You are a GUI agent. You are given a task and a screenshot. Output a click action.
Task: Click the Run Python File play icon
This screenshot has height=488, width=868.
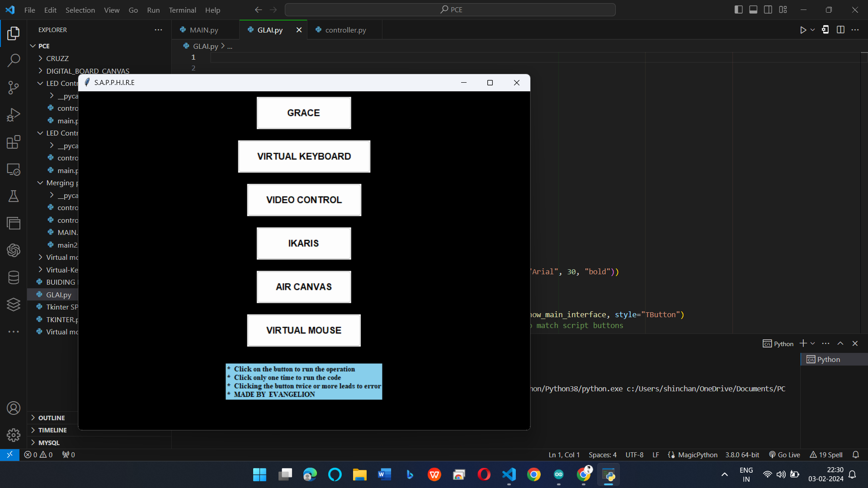[x=803, y=30]
